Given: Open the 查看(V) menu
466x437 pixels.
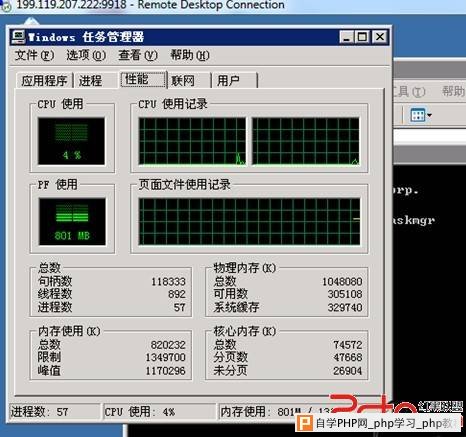Looking at the screenshot, I should (138, 55).
